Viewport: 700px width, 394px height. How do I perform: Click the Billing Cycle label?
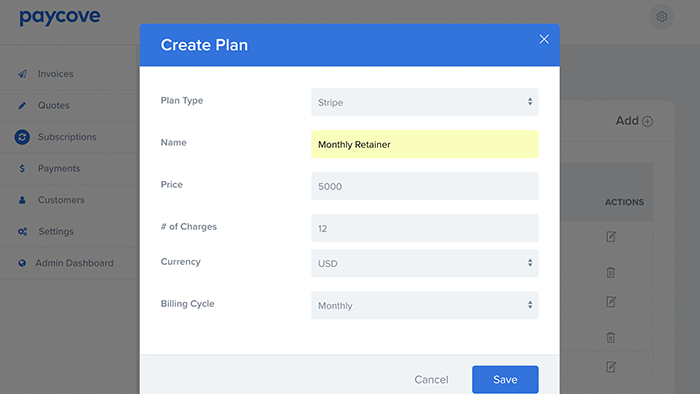click(188, 304)
